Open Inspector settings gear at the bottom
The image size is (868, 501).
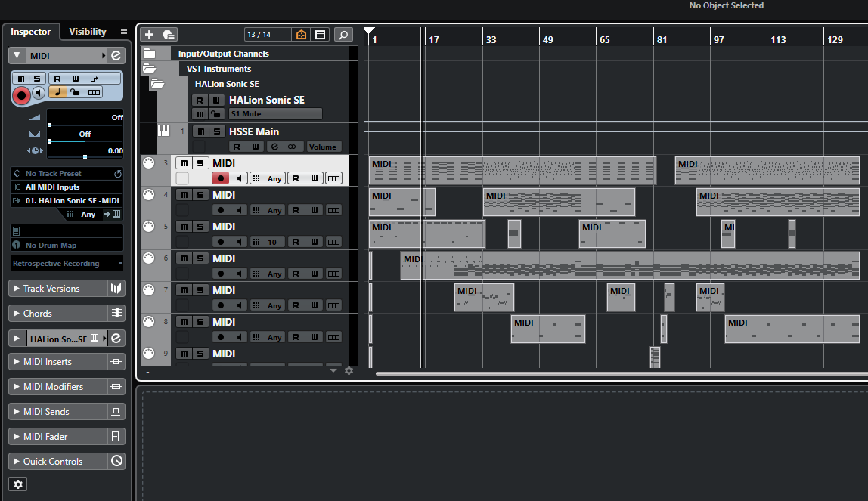17,484
